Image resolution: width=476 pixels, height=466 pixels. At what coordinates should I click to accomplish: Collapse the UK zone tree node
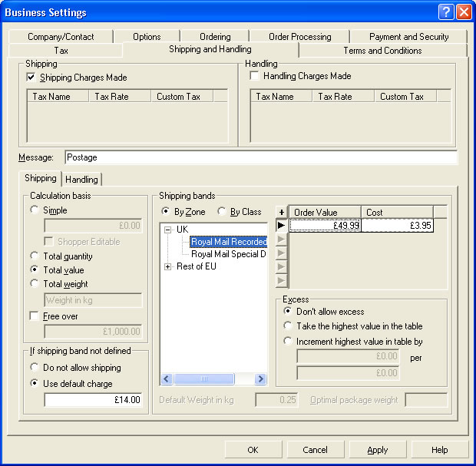(x=168, y=230)
